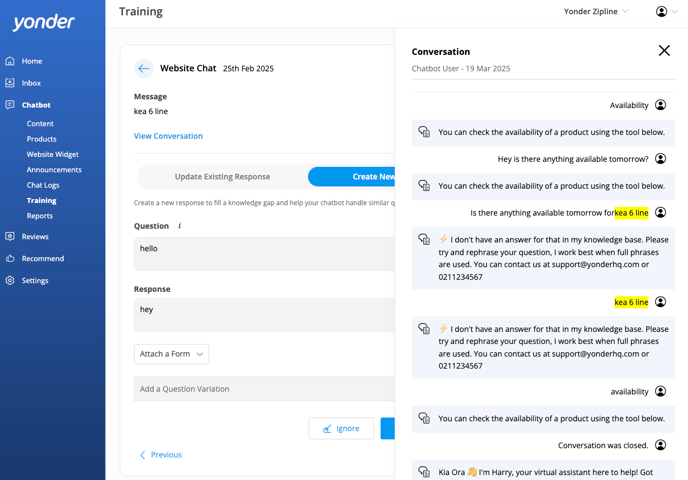Open the Reviews section

(x=35, y=237)
